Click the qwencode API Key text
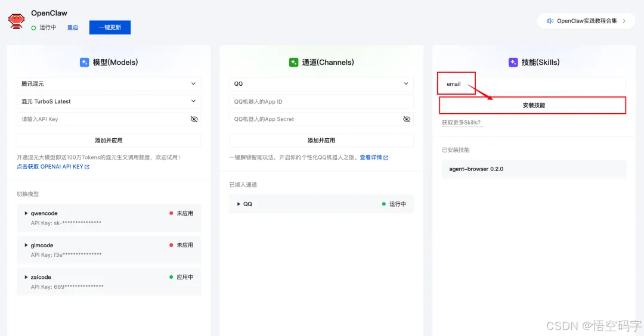Viewport: 644px width, 336px height. click(66, 223)
